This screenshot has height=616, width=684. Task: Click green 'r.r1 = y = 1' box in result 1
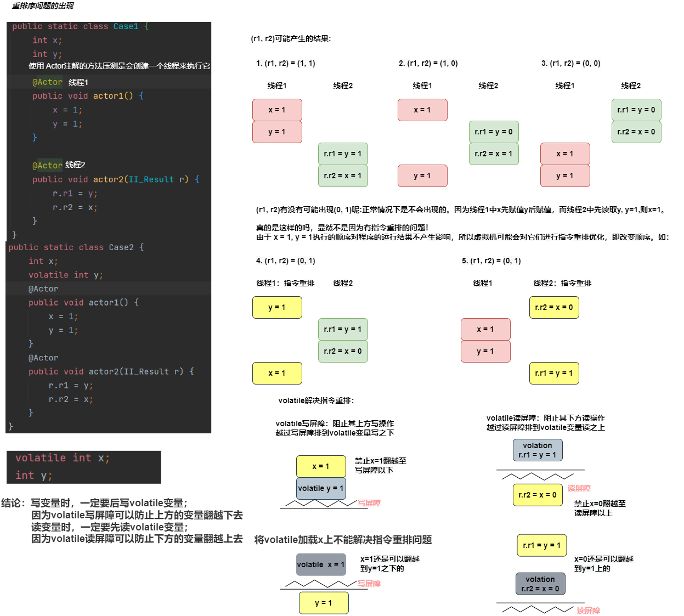343,154
